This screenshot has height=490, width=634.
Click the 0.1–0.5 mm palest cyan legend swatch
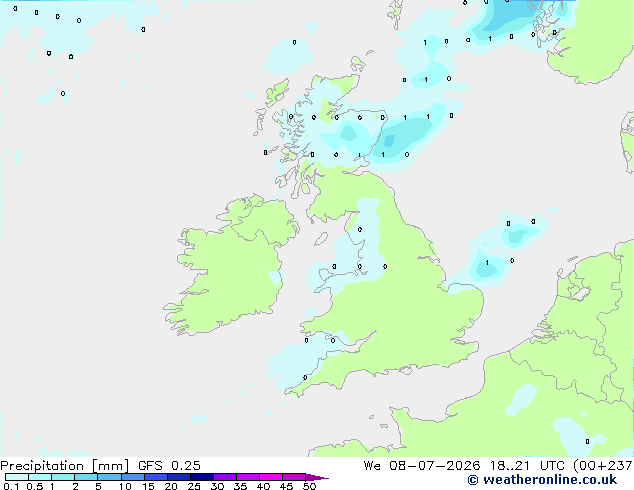click(x=17, y=477)
